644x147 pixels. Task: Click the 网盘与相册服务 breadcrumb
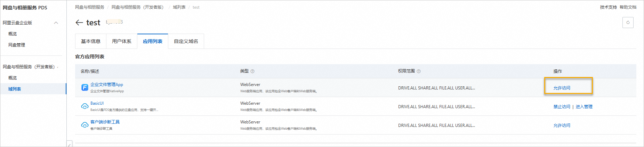click(90, 7)
